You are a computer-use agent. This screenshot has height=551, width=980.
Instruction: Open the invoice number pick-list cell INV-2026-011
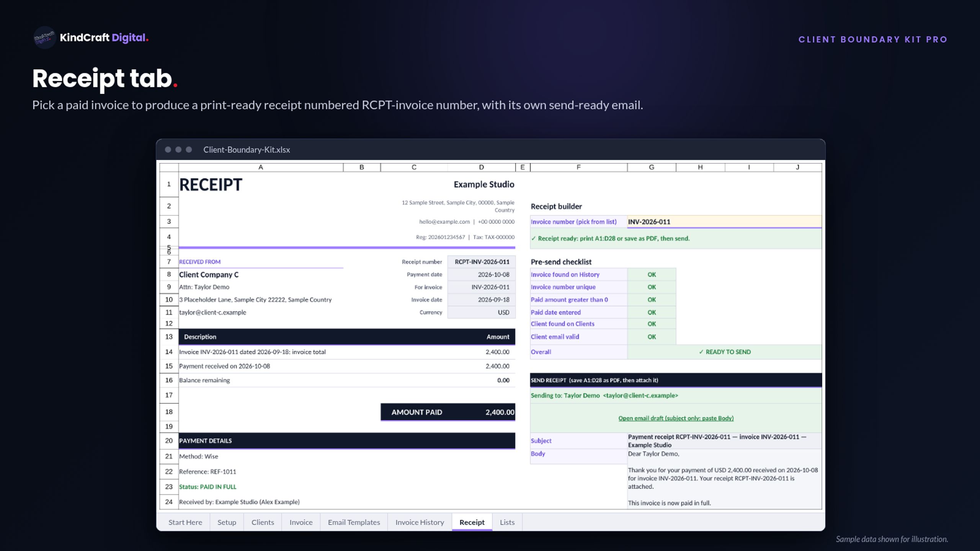coord(724,222)
